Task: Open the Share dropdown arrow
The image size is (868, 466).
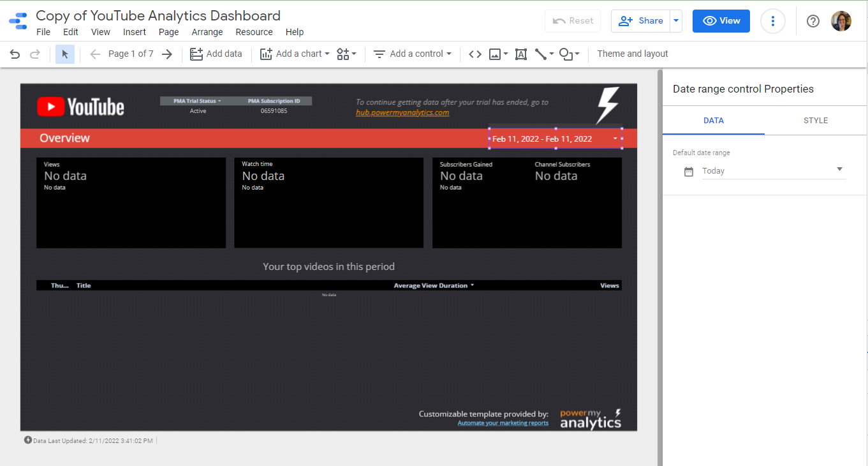Action: (x=676, y=21)
